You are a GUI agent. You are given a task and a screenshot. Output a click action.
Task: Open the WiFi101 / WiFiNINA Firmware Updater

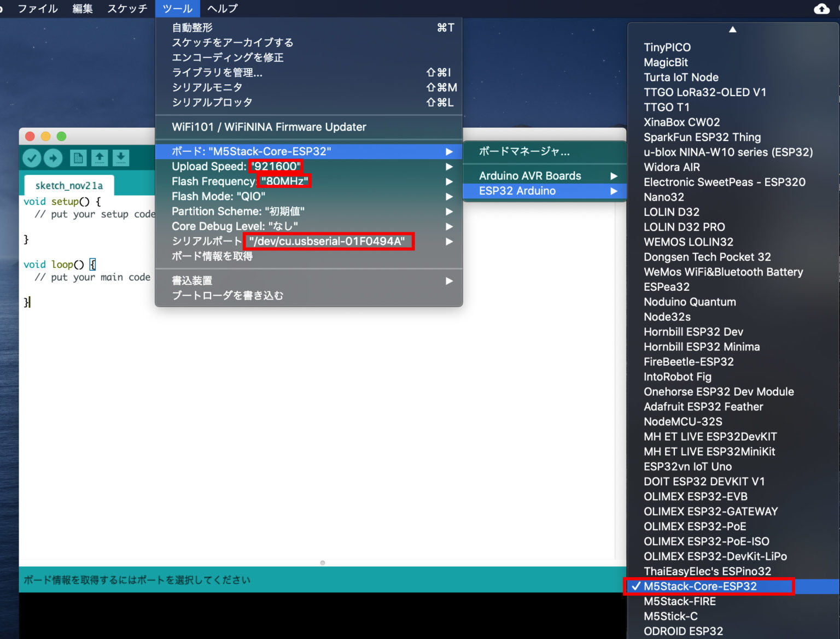267,127
